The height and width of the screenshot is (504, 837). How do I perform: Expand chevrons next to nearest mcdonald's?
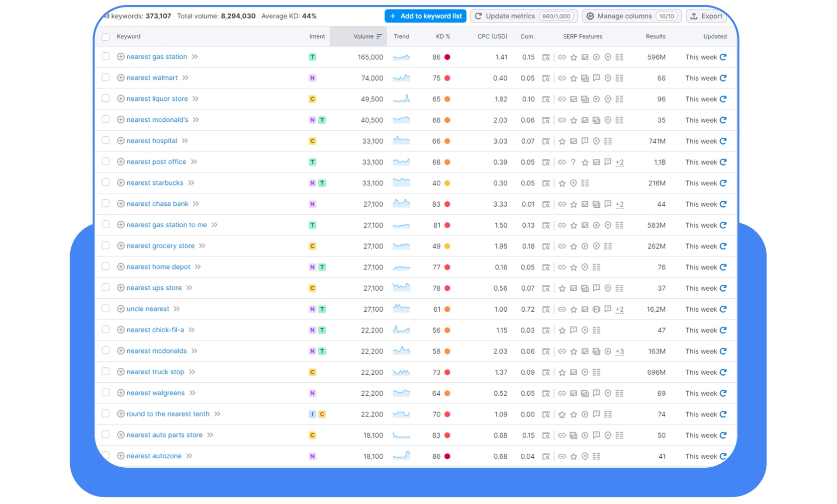coord(196,120)
